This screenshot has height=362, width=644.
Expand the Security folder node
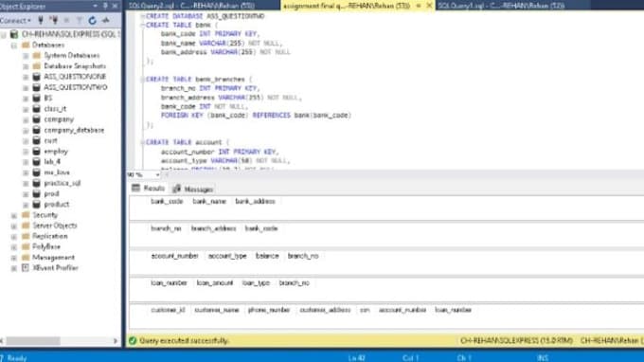pos(14,215)
